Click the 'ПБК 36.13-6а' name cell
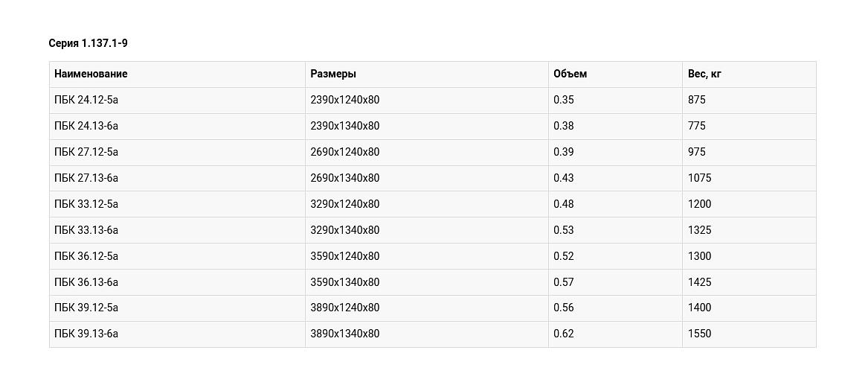The height and width of the screenshot is (388, 868). [x=86, y=282]
